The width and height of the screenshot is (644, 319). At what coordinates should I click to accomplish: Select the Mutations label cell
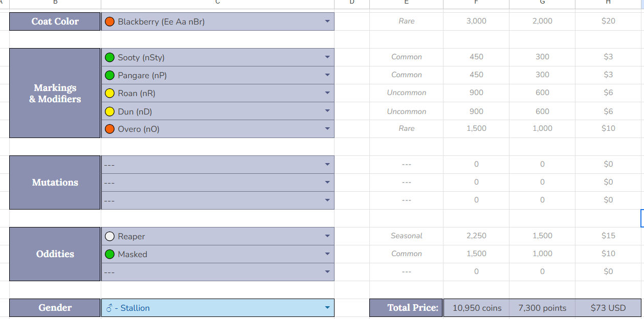[55, 183]
